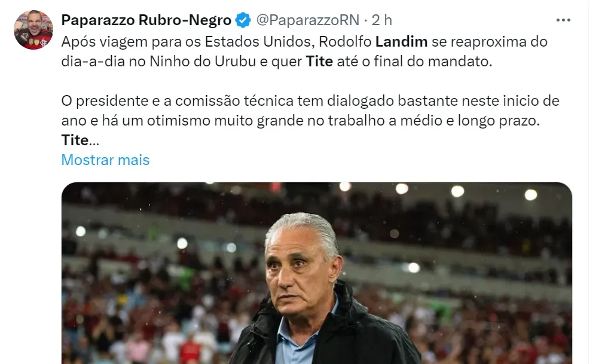Click bold Tite before "até o final"
Viewport: 605px width, 364px height.
[319, 61]
